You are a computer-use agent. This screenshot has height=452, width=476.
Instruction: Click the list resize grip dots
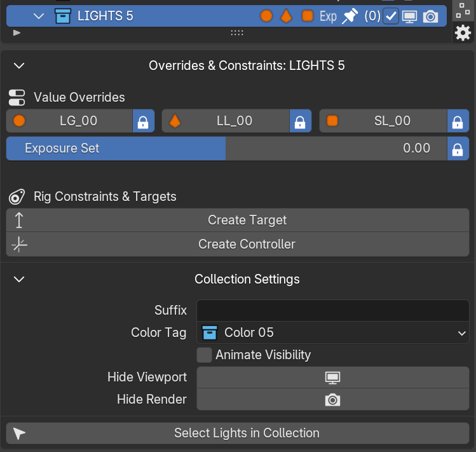point(237,32)
